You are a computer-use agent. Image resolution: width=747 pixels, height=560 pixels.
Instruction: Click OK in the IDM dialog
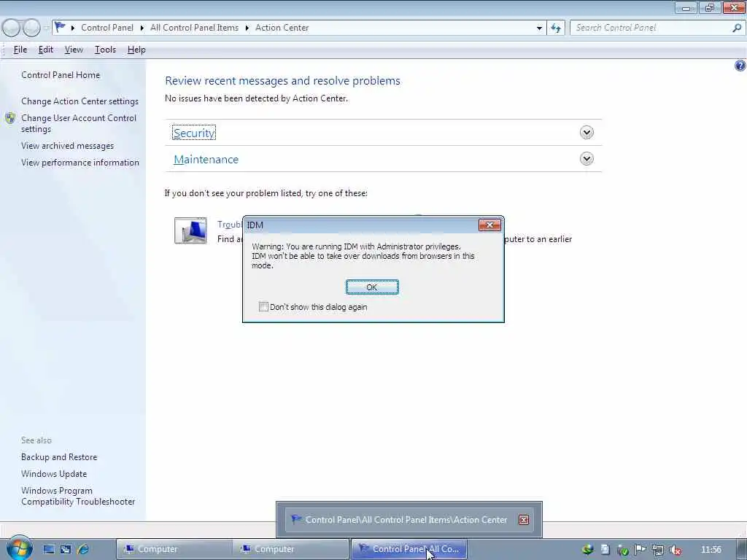click(x=372, y=287)
